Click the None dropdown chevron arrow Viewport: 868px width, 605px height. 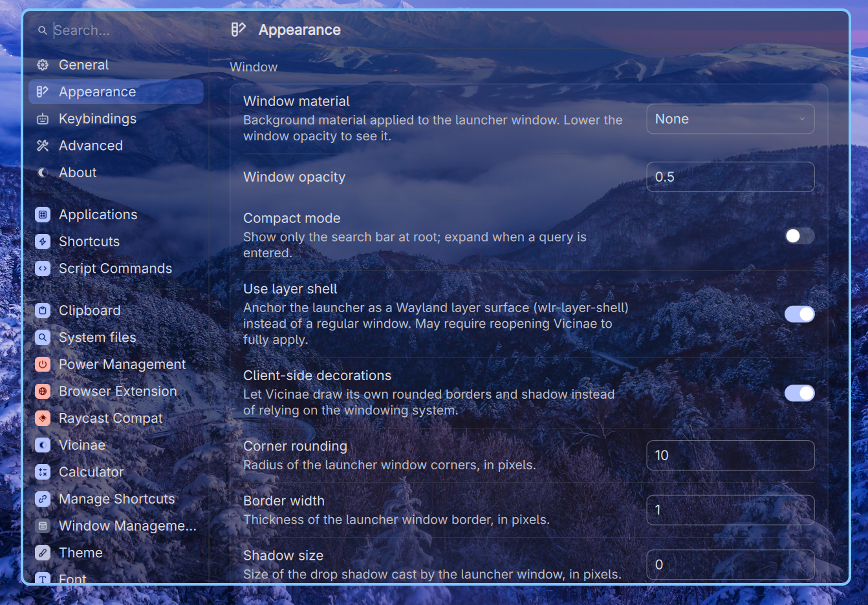point(802,119)
